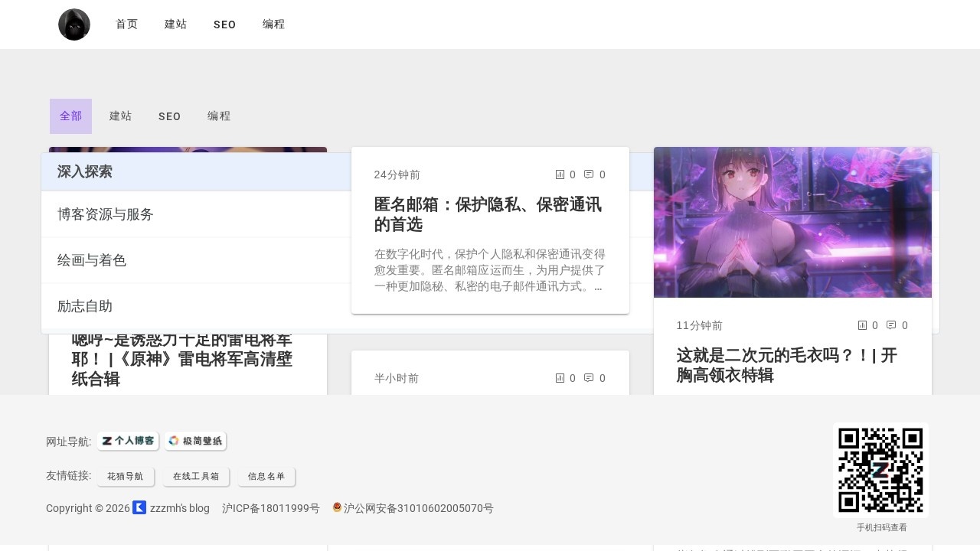Click views icon on 11分钟前 post

point(862,325)
